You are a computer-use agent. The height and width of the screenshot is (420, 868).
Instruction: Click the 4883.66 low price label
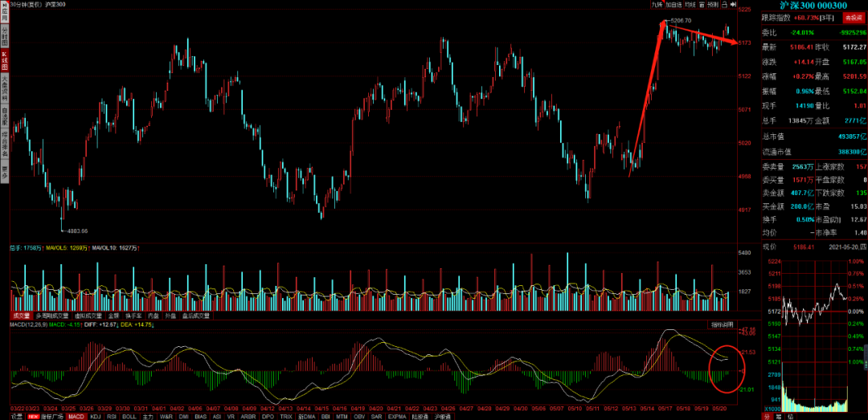click(77, 230)
